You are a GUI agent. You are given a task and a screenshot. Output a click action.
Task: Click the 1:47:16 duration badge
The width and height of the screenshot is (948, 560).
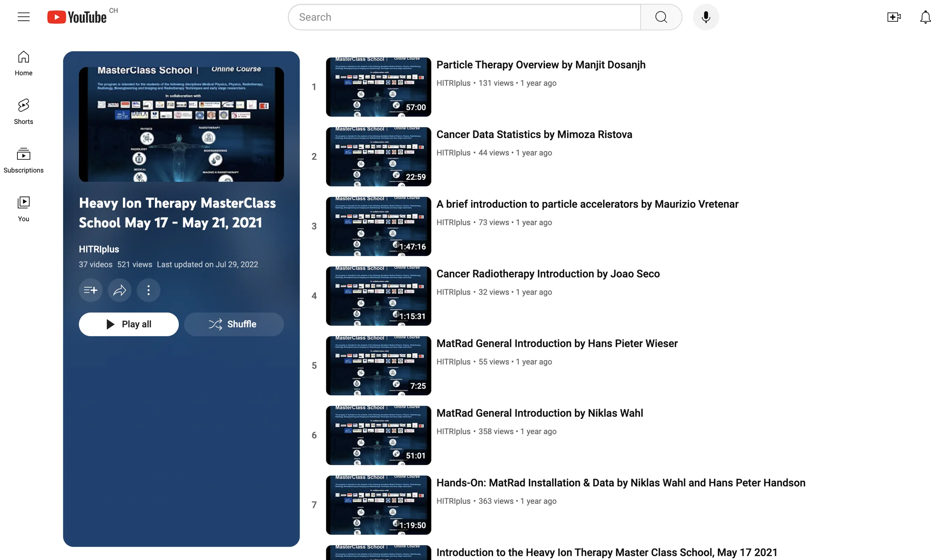tap(412, 247)
